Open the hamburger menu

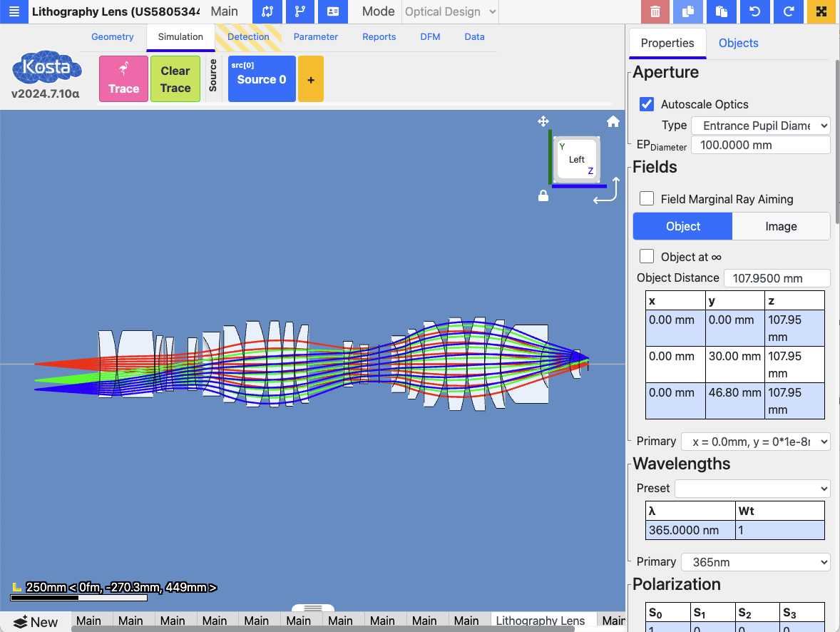point(14,11)
